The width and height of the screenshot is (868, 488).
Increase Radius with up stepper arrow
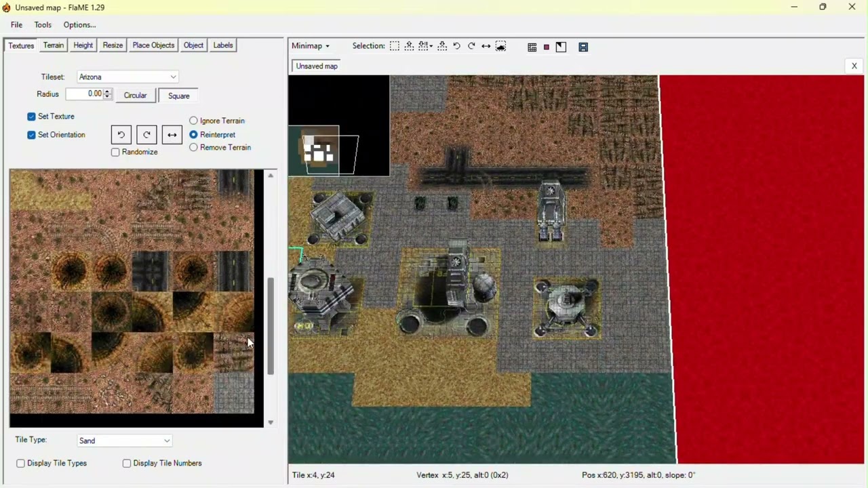point(107,92)
